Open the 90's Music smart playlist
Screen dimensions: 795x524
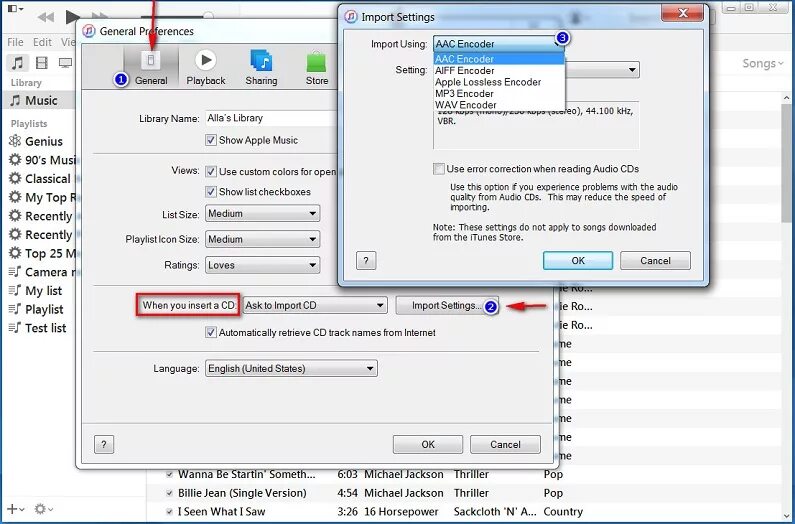[x=42, y=160]
